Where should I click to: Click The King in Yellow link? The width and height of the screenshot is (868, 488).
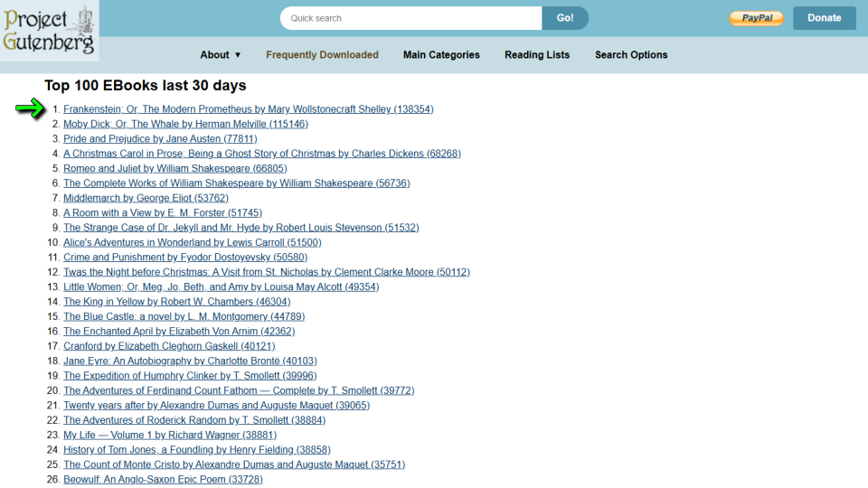point(176,302)
